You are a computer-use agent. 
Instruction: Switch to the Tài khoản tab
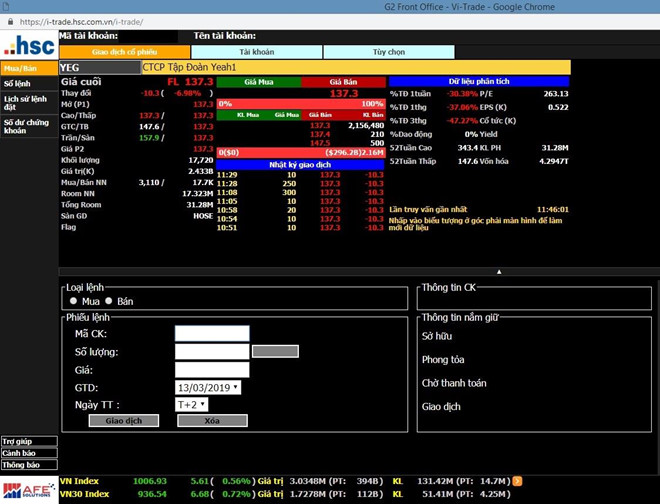click(x=256, y=51)
